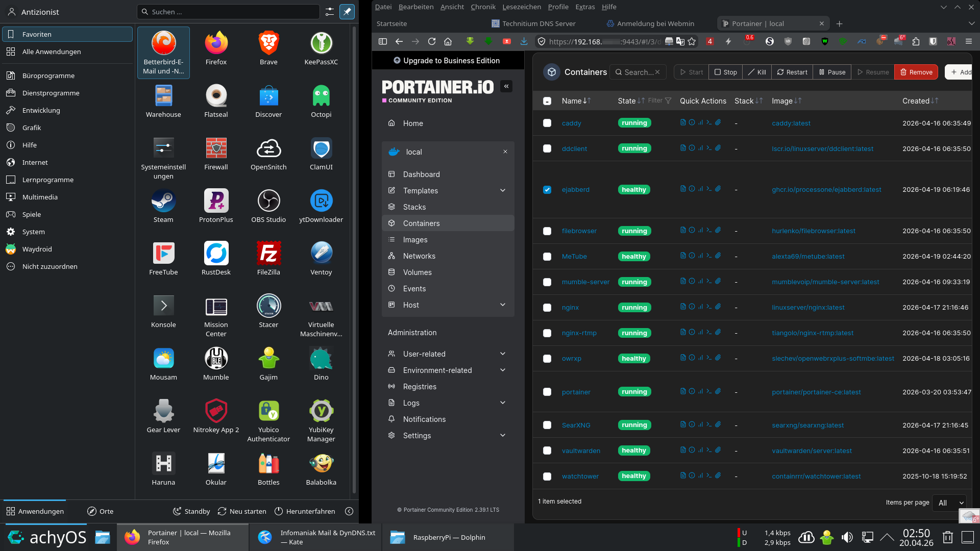Expand the Templates sidebar section

[503, 190]
